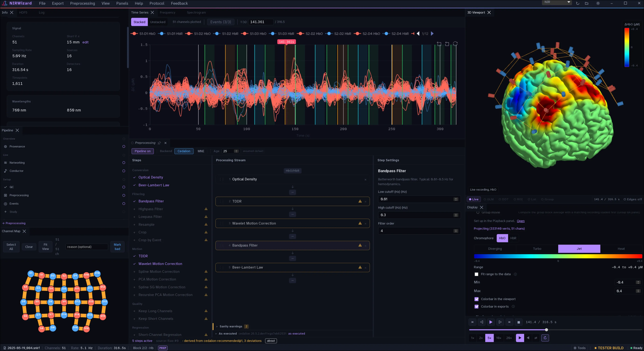Open the Export menu

point(58,3)
